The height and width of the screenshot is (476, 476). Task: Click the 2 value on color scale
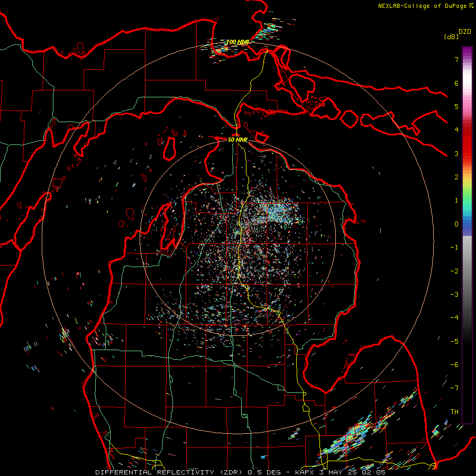456,177
